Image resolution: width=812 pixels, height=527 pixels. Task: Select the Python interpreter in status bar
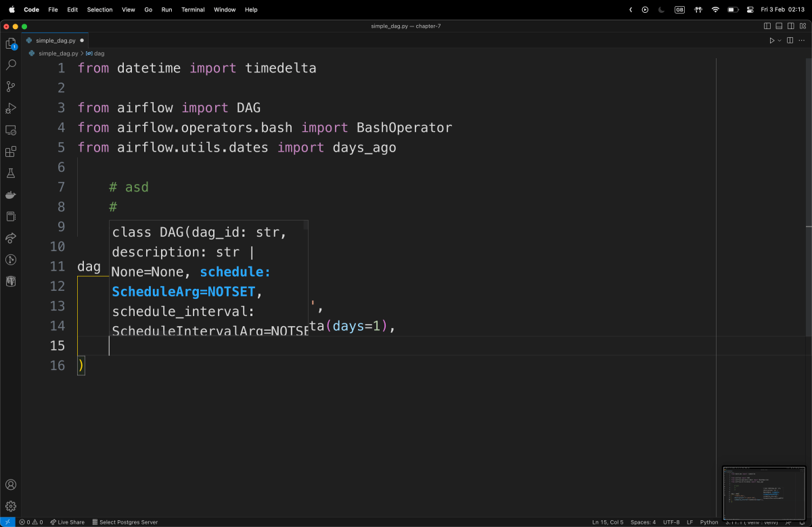(752, 522)
